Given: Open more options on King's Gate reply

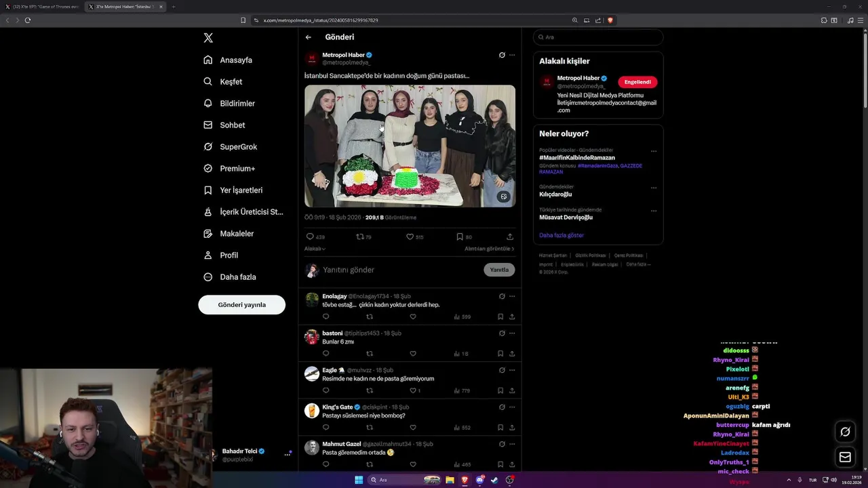Looking at the screenshot, I should (512, 407).
